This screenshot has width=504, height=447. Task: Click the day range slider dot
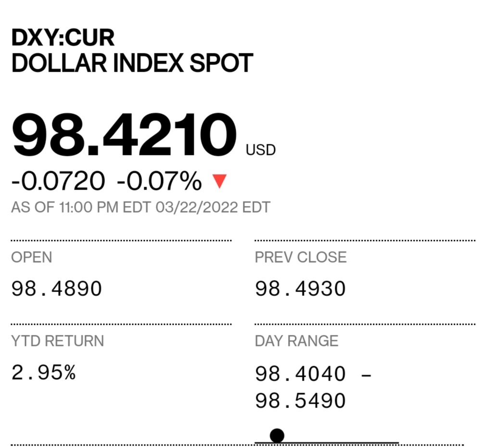click(x=277, y=436)
